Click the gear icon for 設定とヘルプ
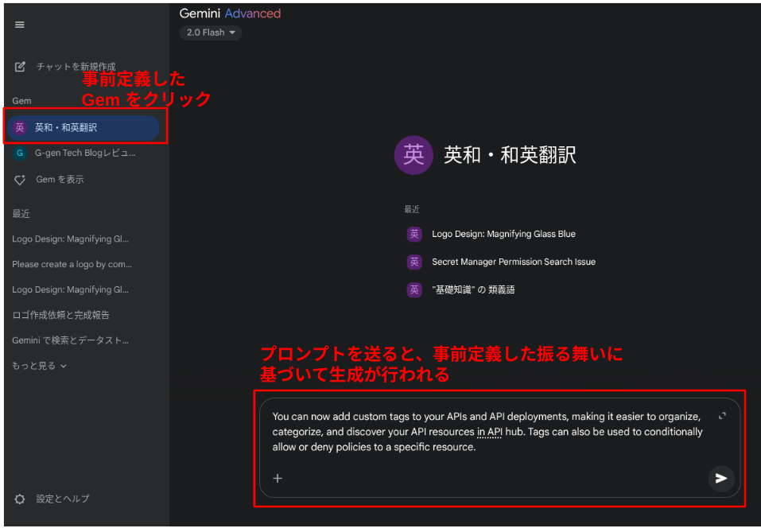 click(x=19, y=499)
